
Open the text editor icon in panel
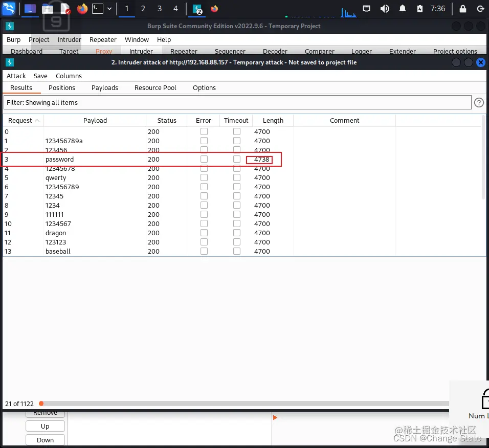(x=65, y=9)
